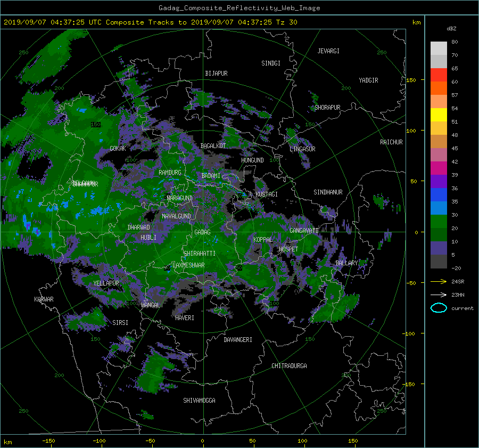479x448 pixels.
Task: Click the Gadag_Composite_Reflectivity_Web_Image title
Action: tap(239, 8)
